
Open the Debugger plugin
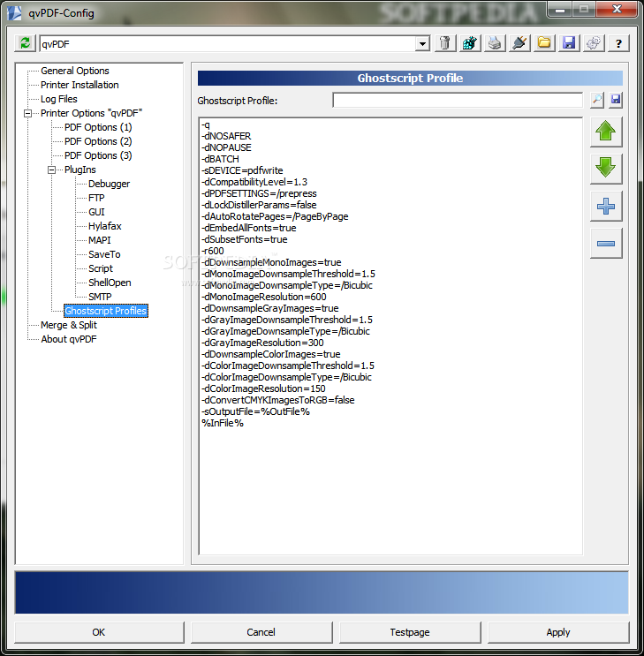[109, 184]
